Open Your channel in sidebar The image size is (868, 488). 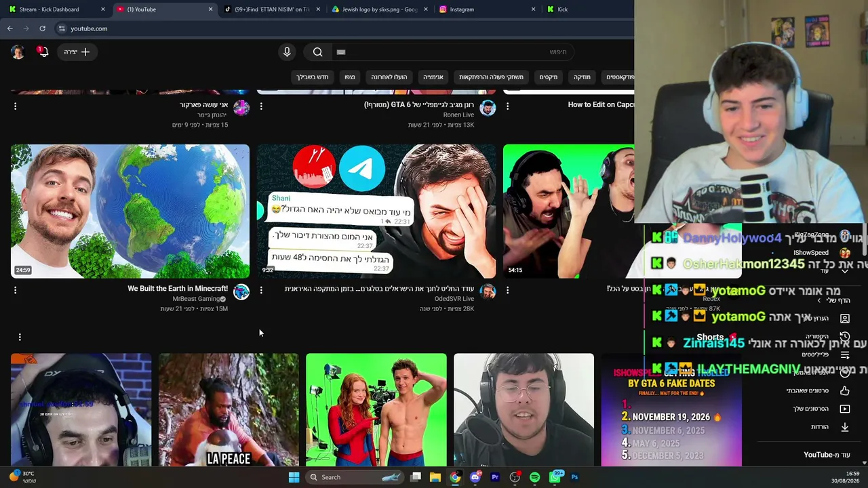click(827, 318)
